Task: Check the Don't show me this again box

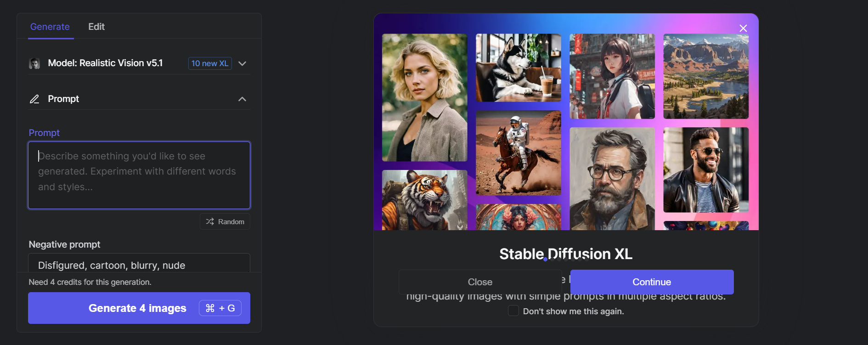Action: click(x=513, y=311)
